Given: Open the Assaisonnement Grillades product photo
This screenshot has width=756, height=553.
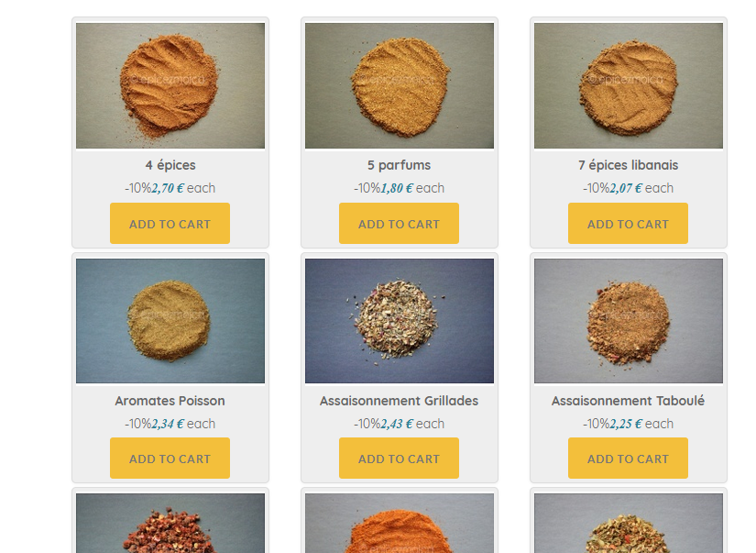Looking at the screenshot, I should tap(400, 321).
